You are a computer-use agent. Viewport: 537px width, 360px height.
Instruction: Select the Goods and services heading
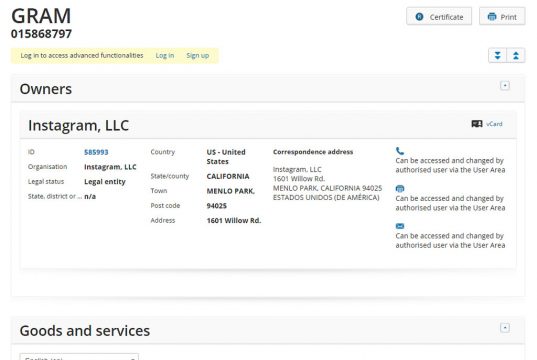click(85, 331)
